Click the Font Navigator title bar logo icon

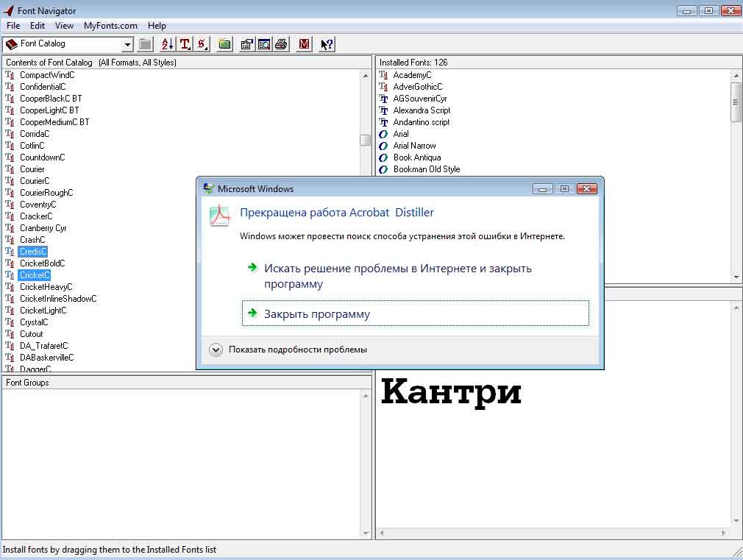point(9,10)
